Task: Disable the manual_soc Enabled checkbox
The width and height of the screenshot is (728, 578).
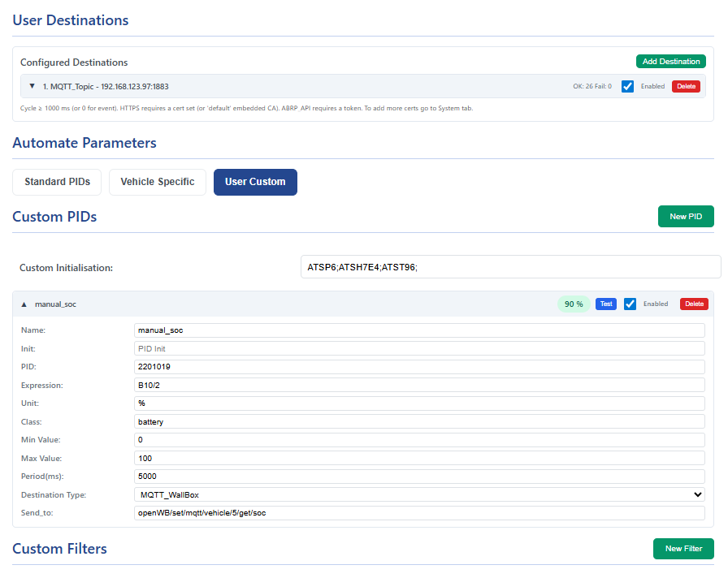Action: tap(630, 304)
